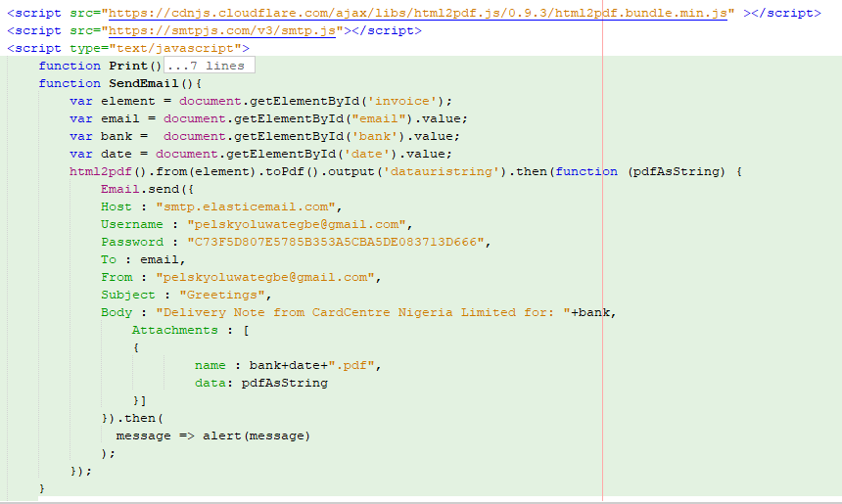Click the 'text/javascript' type attribute value
This screenshot has width=842, height=504.
tap(175, 48)
